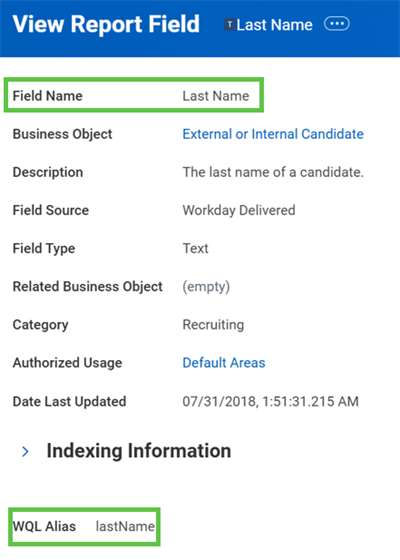Click the Field Source label
Image resolution: width=400 pixels, height=560 pixels.
pos(51,210)
